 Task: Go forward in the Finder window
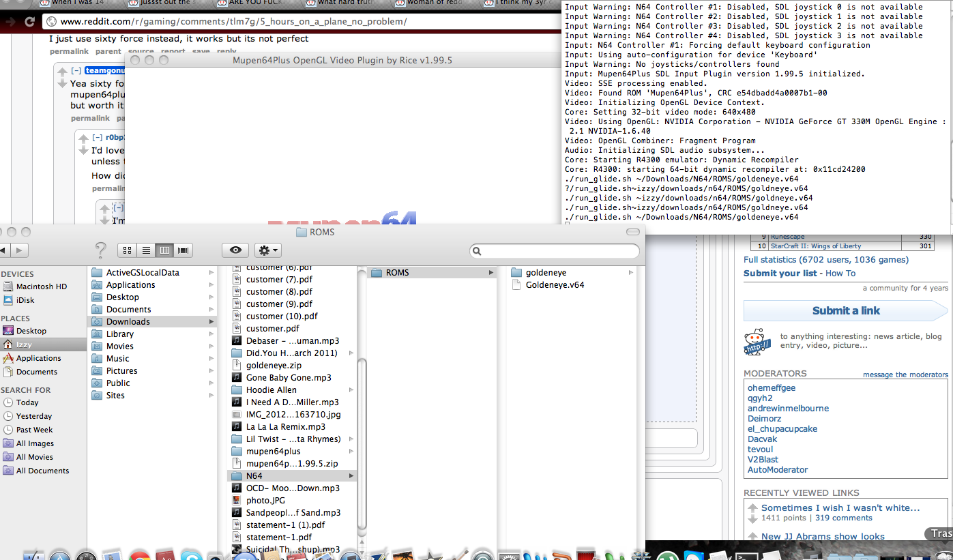pyautogui.click(x=20, y=250)
